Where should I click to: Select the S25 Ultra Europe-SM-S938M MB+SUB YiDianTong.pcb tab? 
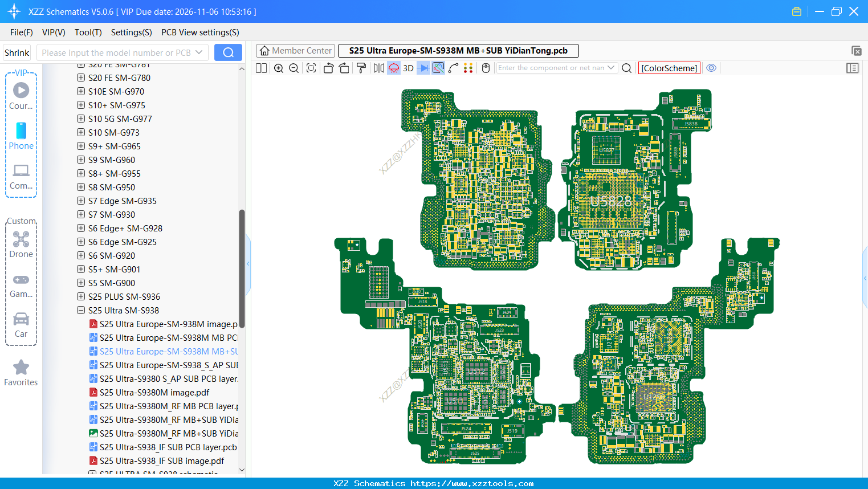(458, 51)
